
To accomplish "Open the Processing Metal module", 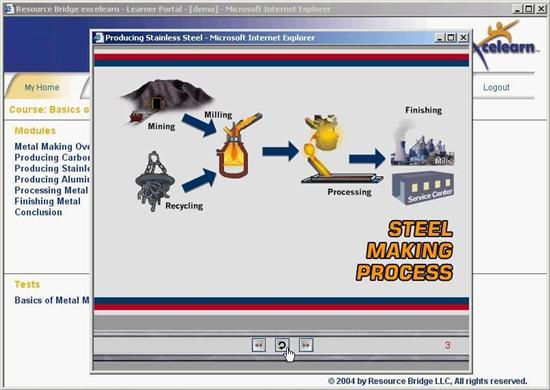I will [x=51, y=190].
